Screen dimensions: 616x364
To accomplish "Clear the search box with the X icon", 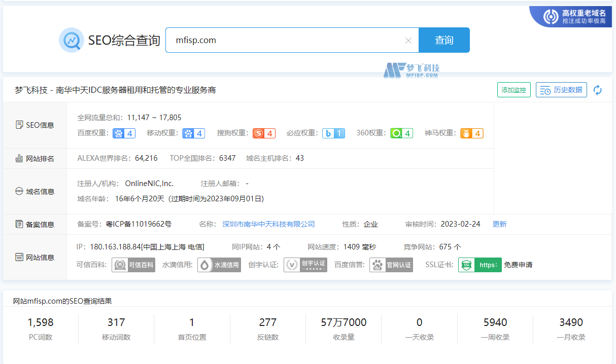I will coord(408,41).
